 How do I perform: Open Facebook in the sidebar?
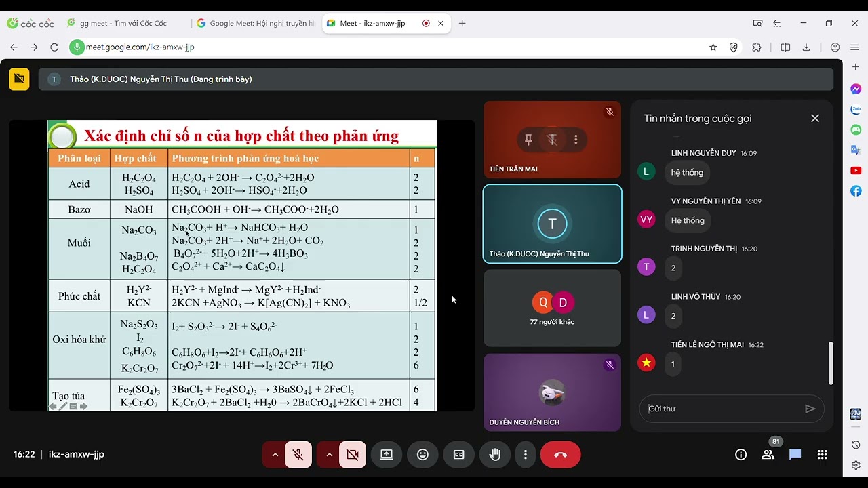coord(856,191)
